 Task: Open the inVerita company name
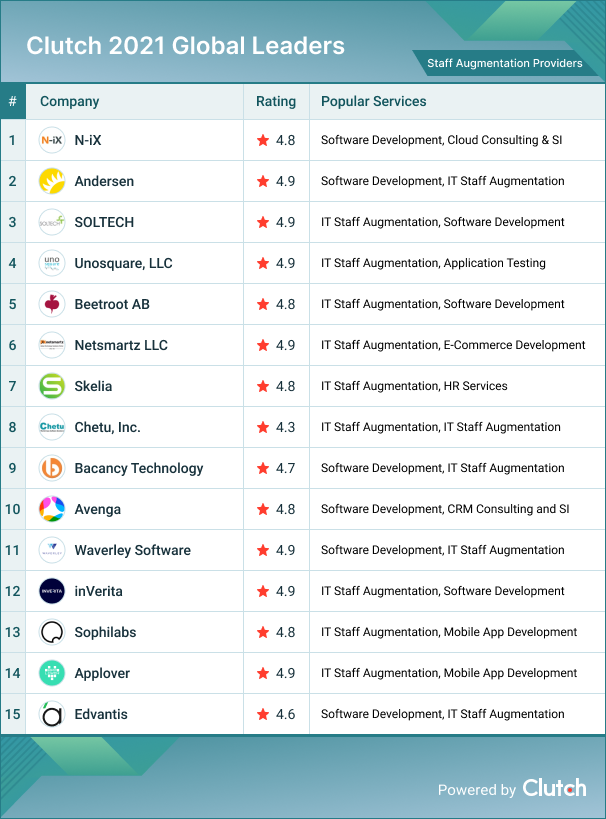pyautogui.click(x=98, y=591)
